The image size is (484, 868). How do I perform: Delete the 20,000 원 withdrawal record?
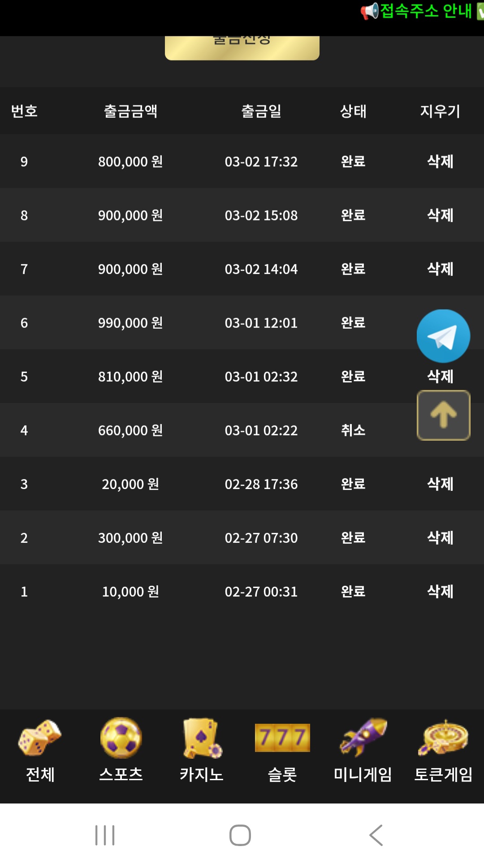coord(440,484)
